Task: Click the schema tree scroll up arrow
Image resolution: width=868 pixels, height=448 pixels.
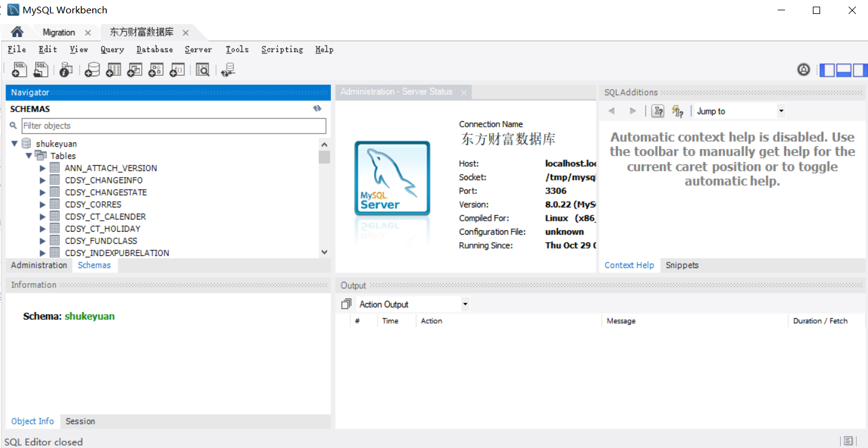Action: click(324, 144)
